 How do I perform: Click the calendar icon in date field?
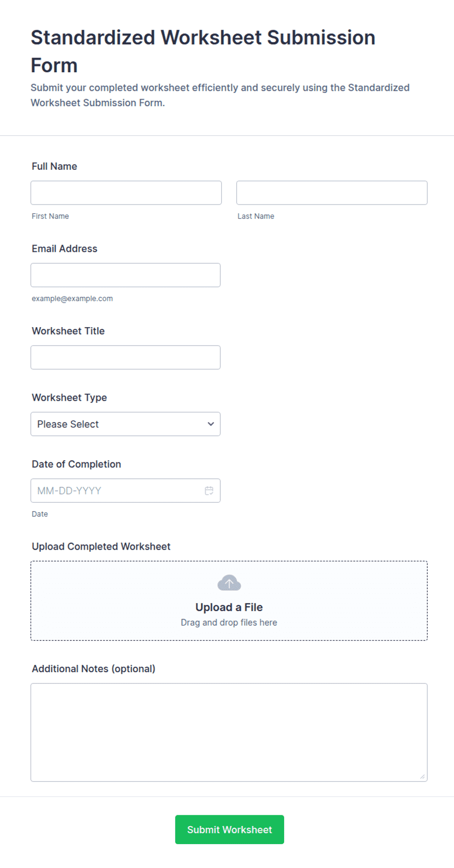point(209,491)
